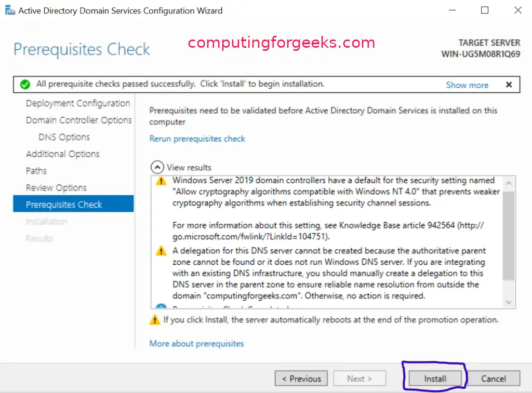532x393 pixels.
Task: Go to Deployment Configuration step
Action: [x=78, y=103]
